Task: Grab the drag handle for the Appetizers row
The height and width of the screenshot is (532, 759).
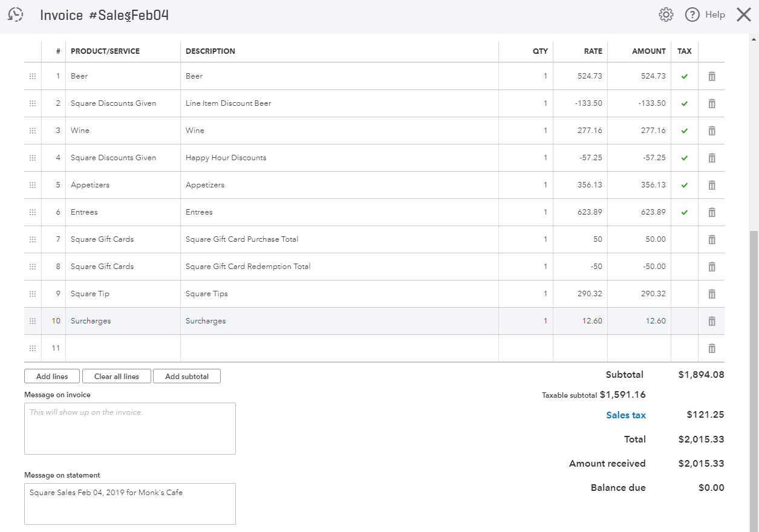Action: 33,185
